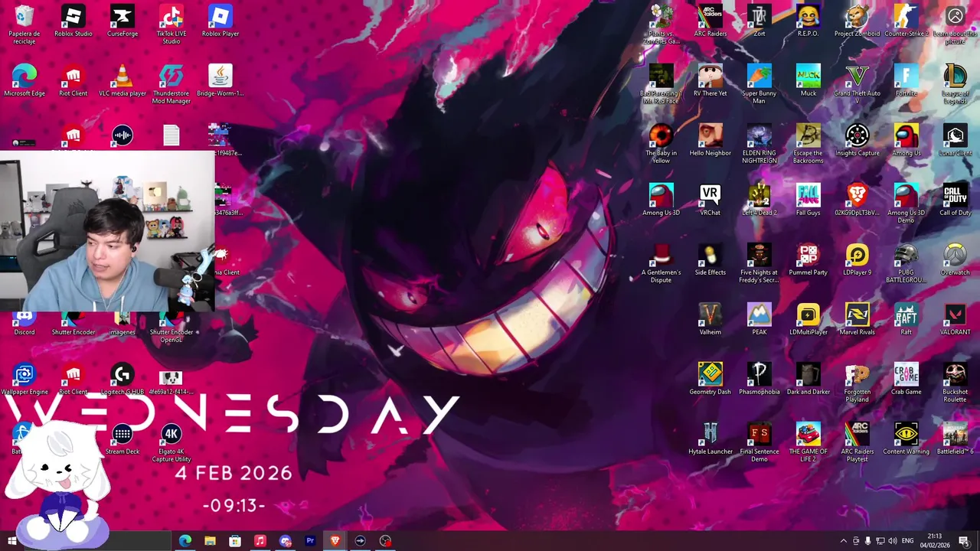Select the Muck game icon

point(808,81)
